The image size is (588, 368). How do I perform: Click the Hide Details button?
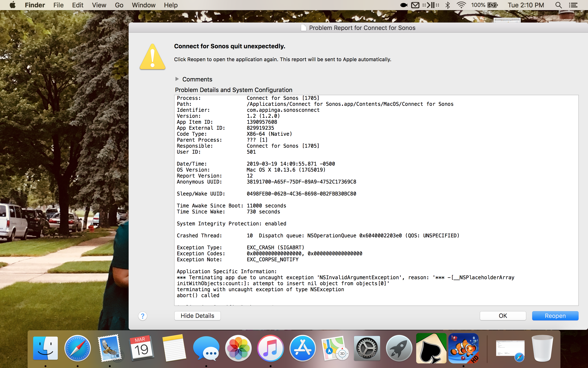[x=197, y=316]
